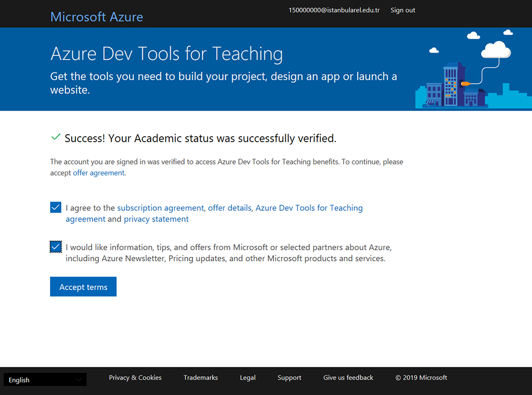Image resolution: width=532 pixels, height=395 pixels.
Task: Open Give us feedback footer link
Action: point(348,377)
